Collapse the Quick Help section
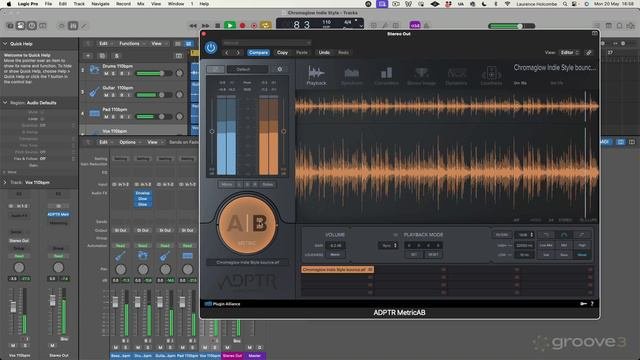Screen dimensions: 640x360 pos(5,43)
